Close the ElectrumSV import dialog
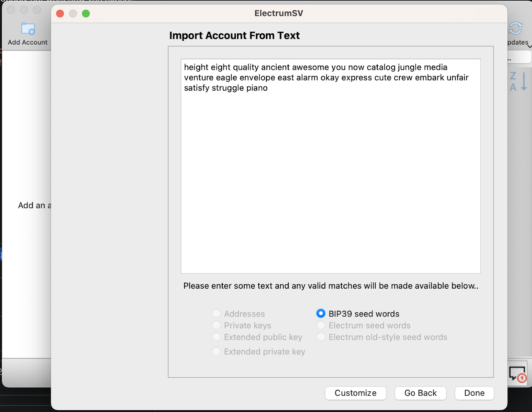The image size is (532, 412). (x=60, y=13)
